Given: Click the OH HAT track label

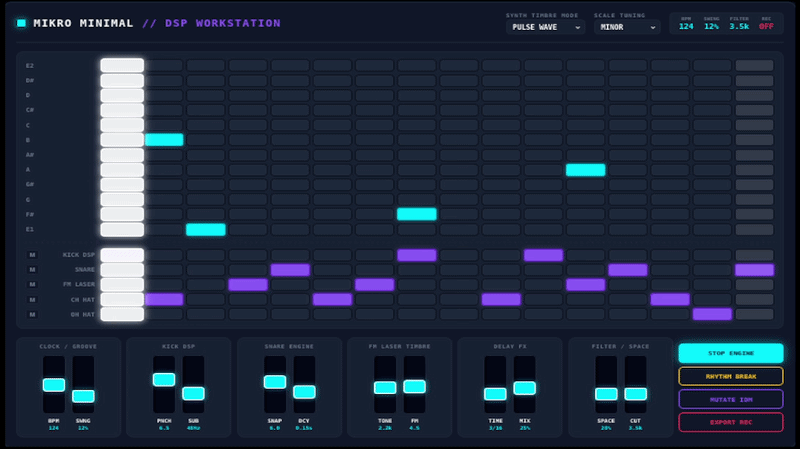Looking at the screenshot, I should pos(83,314).
